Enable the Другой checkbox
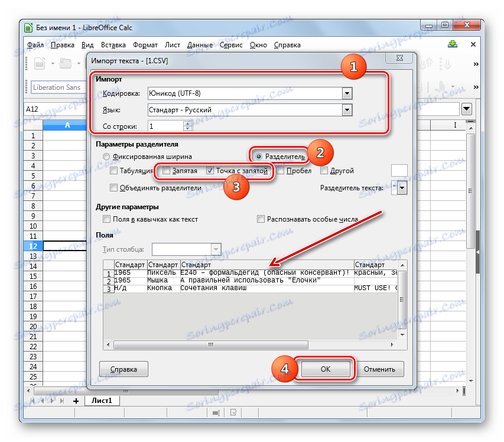 pos(324,171)
